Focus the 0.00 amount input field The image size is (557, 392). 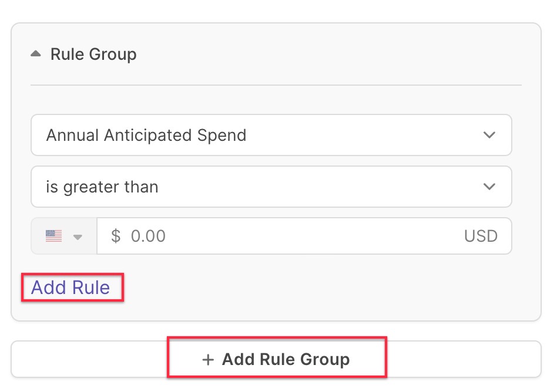tap(304, 236)
